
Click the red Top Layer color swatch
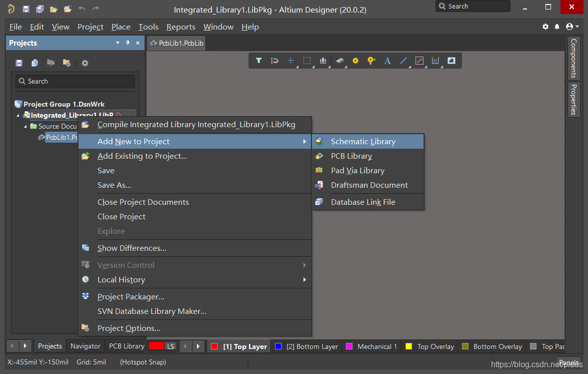214,346
